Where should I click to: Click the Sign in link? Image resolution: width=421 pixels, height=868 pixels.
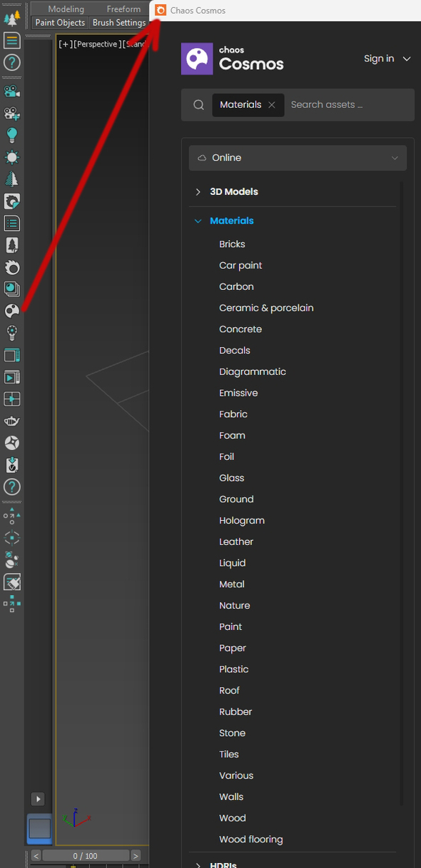pyautogui.click(x=379, y=59)
